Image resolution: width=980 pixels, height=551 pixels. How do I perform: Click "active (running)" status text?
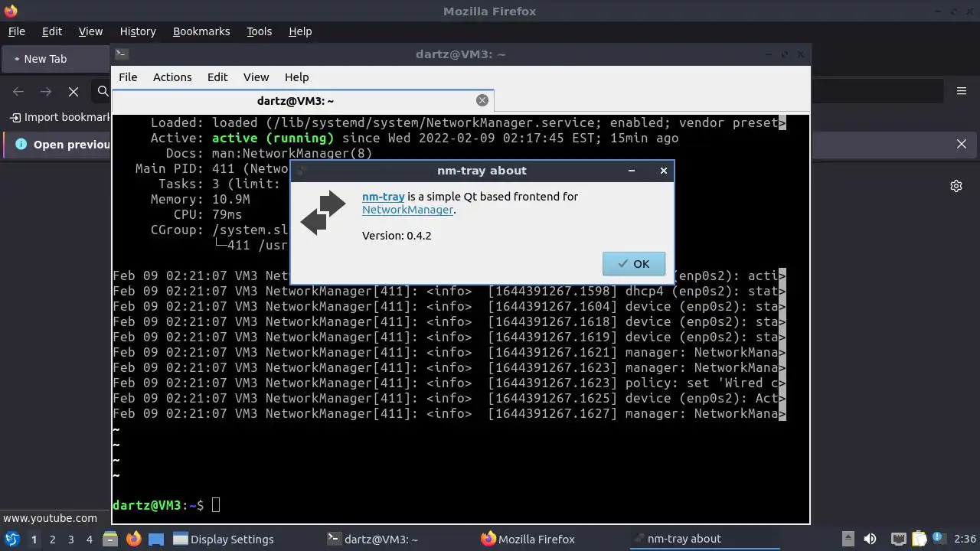coord(273,139)
